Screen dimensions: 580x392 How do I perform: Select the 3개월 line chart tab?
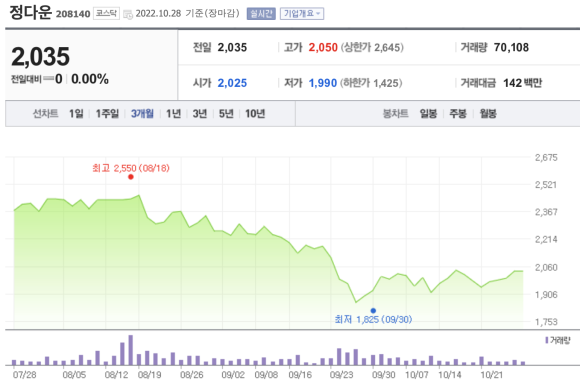(x=142, y=114)
